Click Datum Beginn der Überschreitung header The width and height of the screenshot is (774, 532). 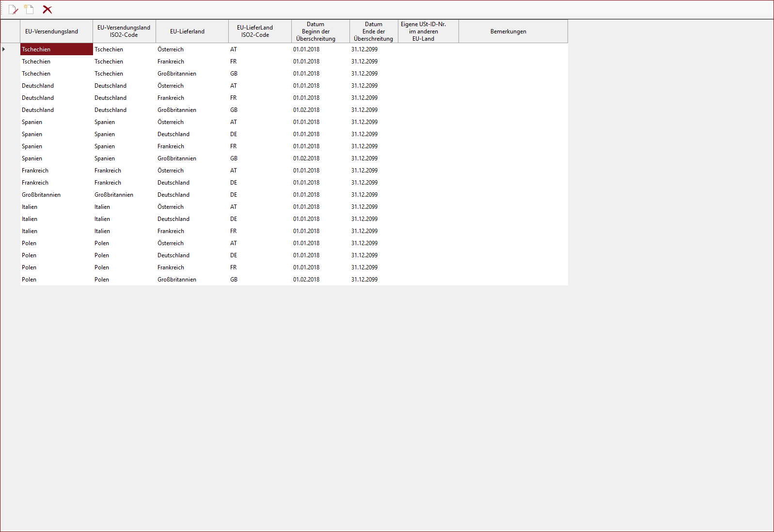(x=316, y=31)
